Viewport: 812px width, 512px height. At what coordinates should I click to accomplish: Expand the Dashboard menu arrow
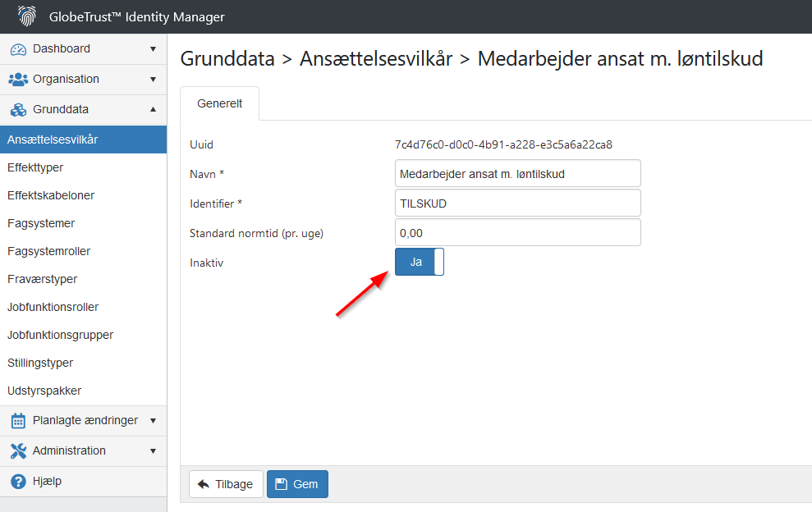point(153,49)
